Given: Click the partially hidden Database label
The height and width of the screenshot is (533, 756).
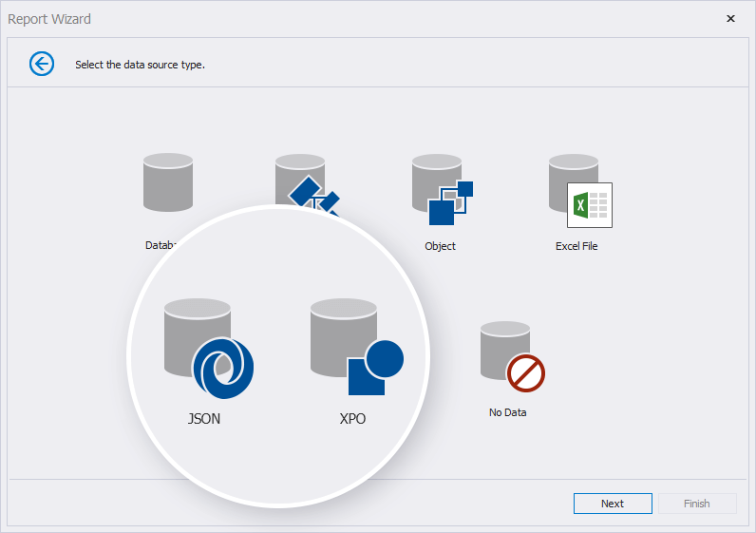Looking at the screenshot, I should point(160,245).
